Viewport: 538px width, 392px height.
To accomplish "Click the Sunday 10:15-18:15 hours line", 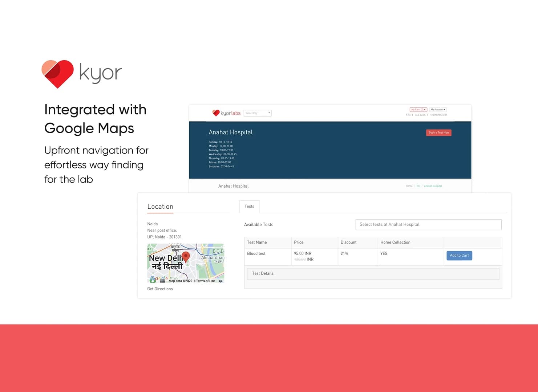I will (221, 142).
